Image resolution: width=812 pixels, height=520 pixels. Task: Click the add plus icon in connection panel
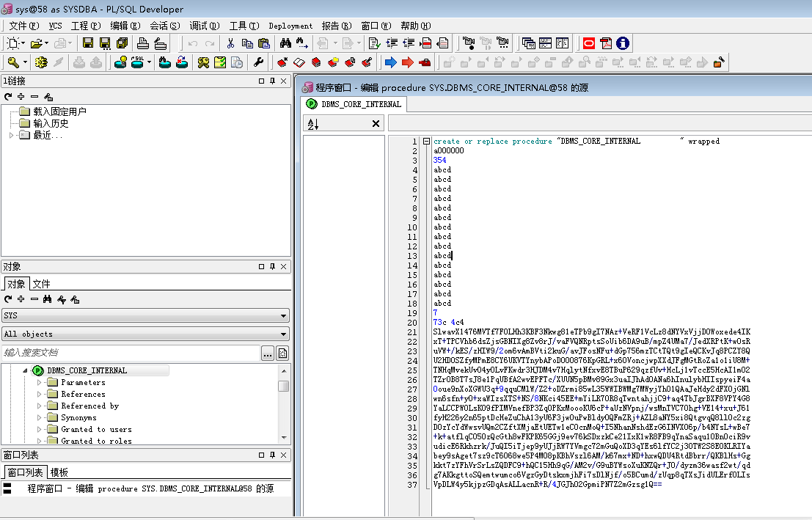21,97
